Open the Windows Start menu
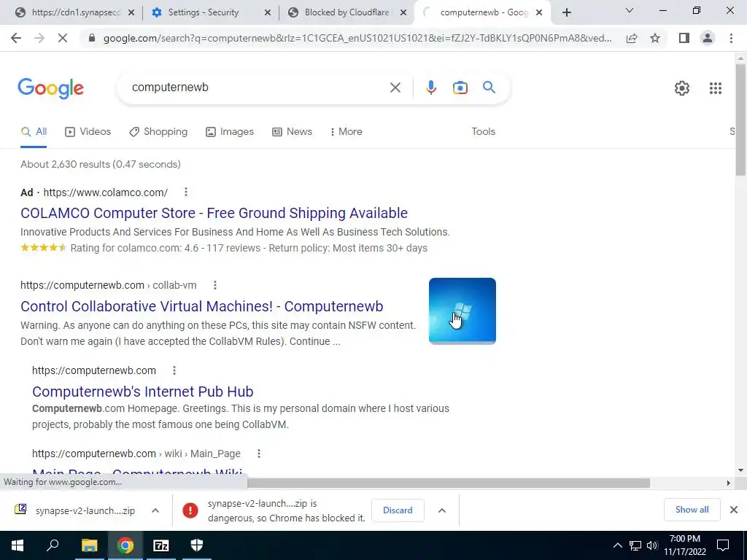Image resolution: width=747 pixels, height=560 pixels. (18, 545)
